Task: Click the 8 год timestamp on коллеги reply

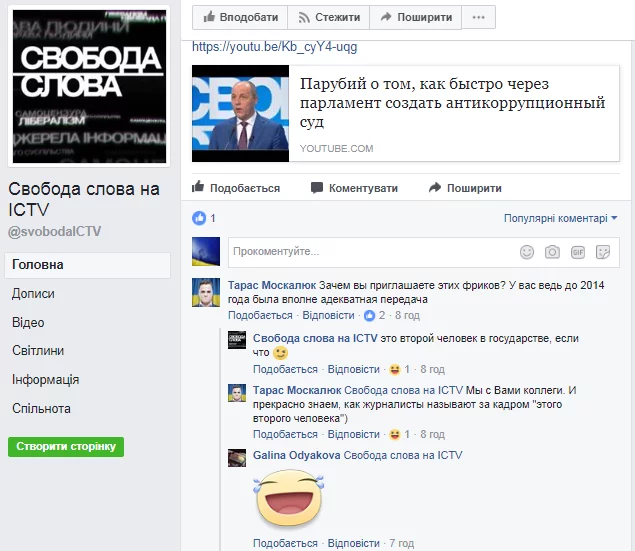Action: pyautogui.click(x=433, y=434)
